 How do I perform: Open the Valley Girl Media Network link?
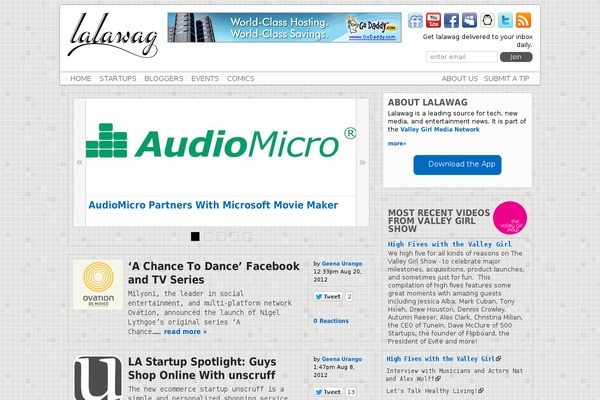(440, 129)
